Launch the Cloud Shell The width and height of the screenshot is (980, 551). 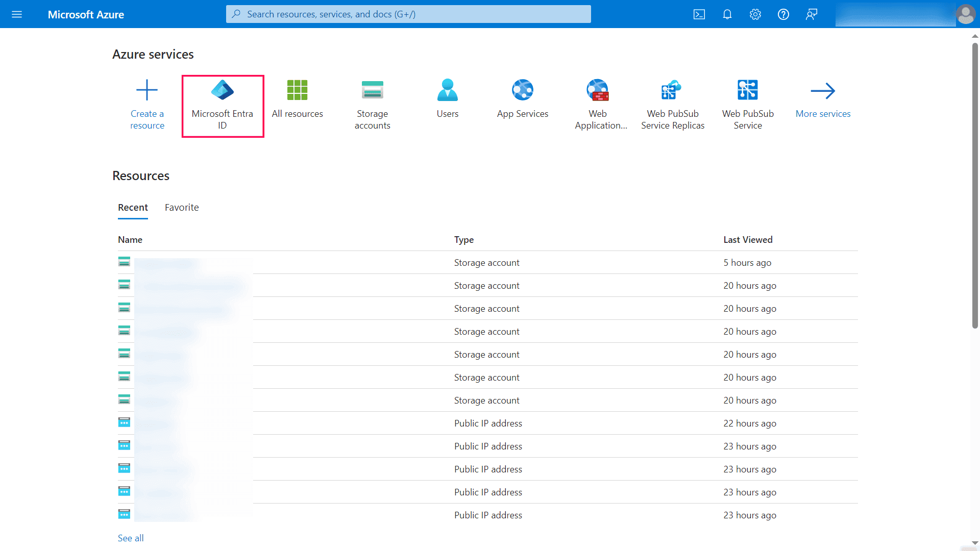[x=699, y=14]
